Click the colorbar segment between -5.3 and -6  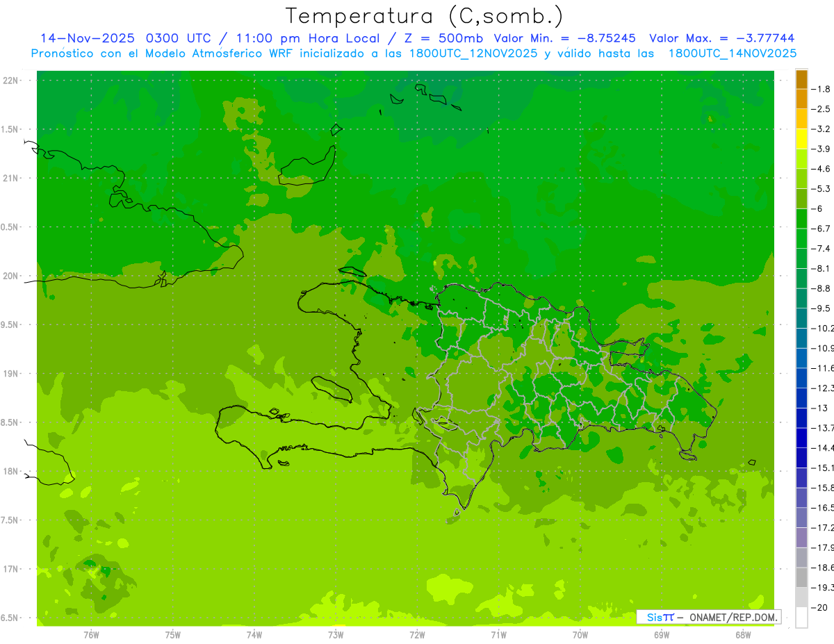(801, 199)
